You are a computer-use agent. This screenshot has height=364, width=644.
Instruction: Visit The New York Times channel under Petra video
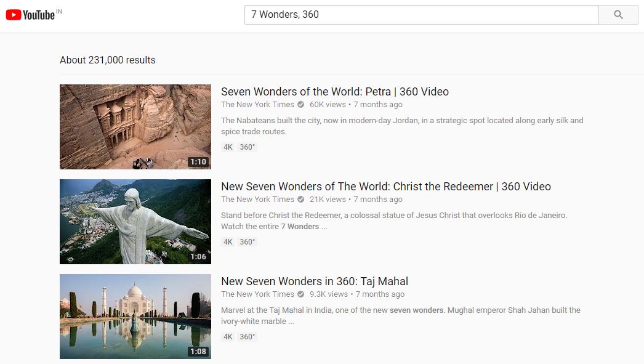pyautogui.click(x=257, y=104)
